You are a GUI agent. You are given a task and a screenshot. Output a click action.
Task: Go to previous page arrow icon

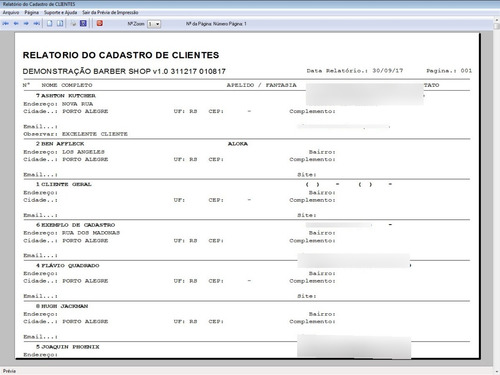pyautogui.click(x=16, y=23)
